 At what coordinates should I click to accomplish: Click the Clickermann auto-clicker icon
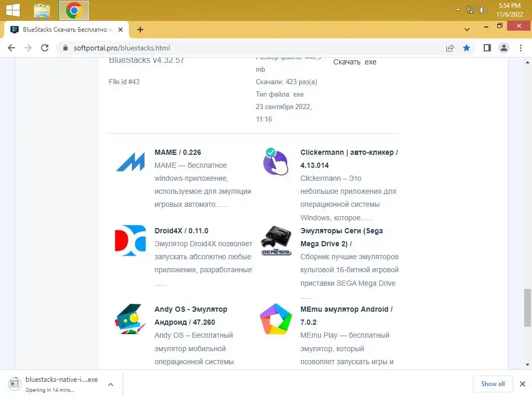pos(275,162)
